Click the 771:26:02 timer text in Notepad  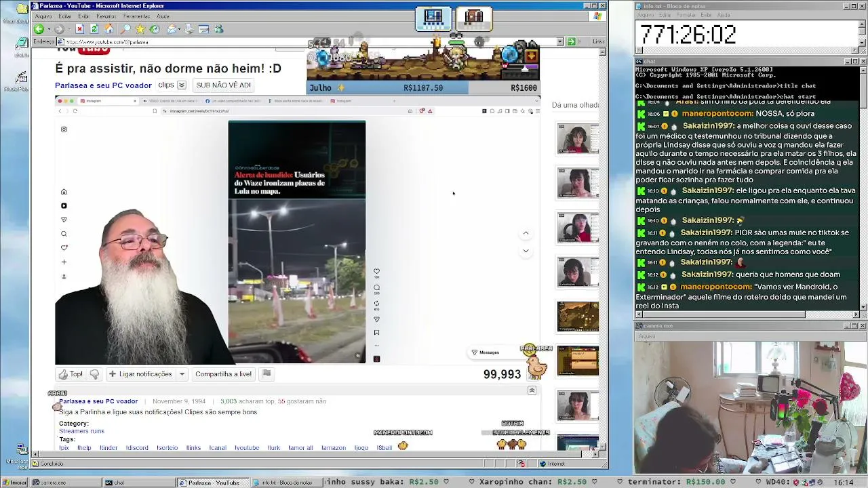(688, 35)
